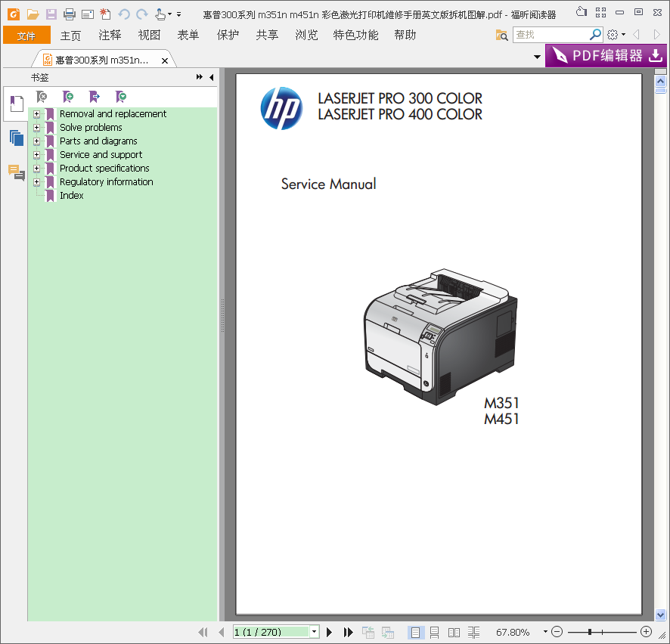Screen dimensions: 670x644
Task: Click the print icon in quick toolbar
Action: pyautogui.click(x=70, y=14)
